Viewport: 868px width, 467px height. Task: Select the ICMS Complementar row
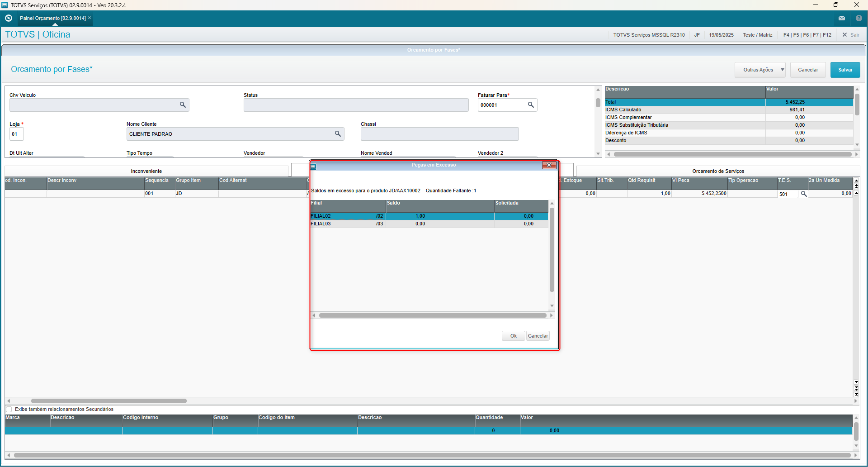(x=729, y=118)
